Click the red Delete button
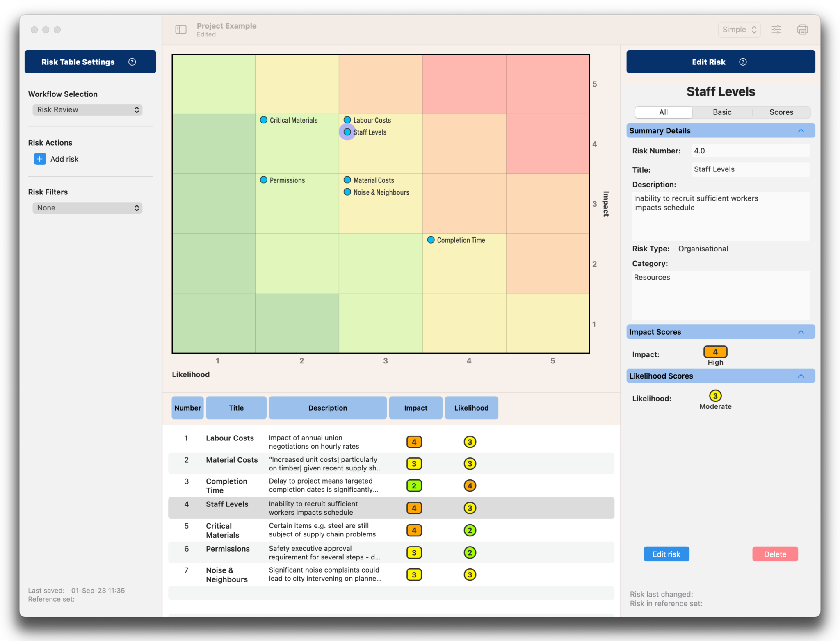This screenshot has height=641, width=840. click(775, 554)
